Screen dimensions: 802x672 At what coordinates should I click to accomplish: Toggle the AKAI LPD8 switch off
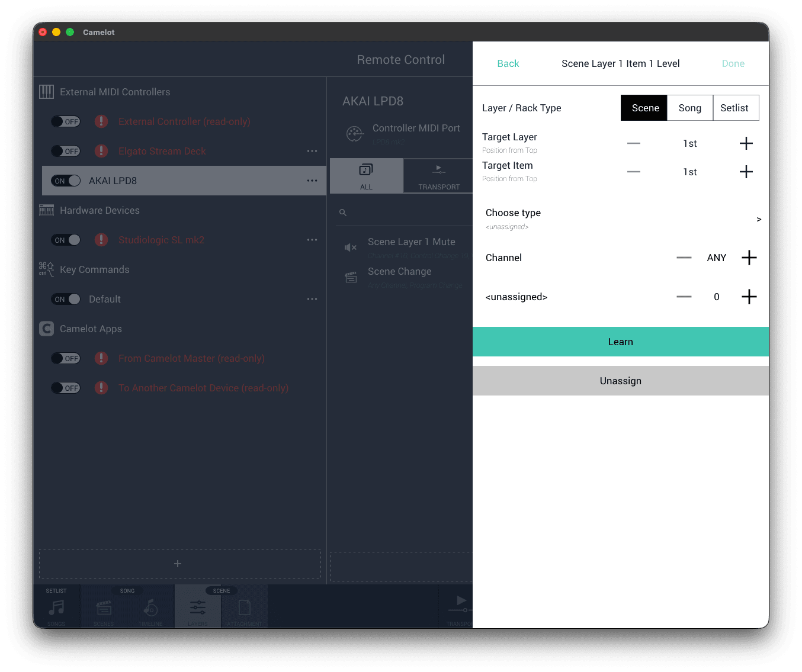click(x=66, y=181)
